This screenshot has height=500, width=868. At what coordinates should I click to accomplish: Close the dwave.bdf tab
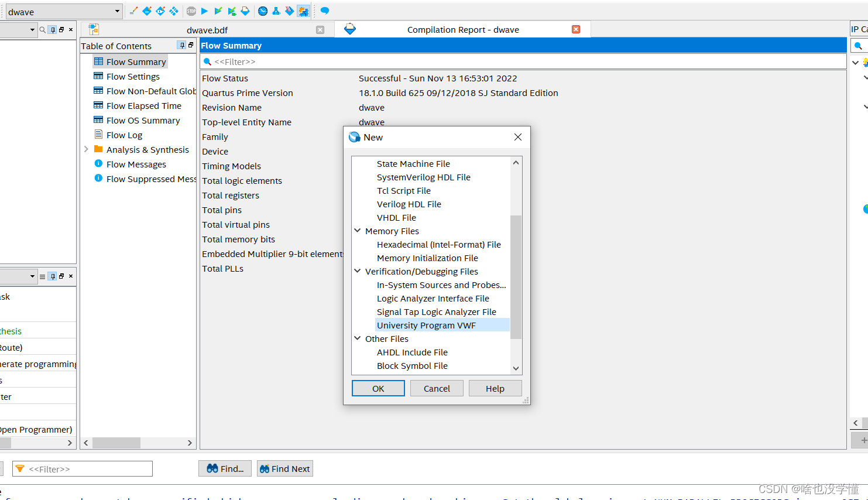320,30
